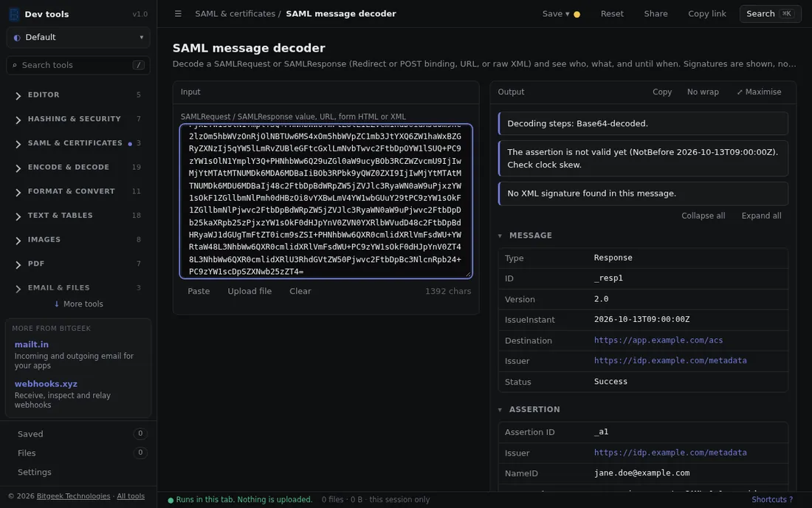Copy the decoded output
The height and width of the screenshot is (508, 812).
[662, 92]
